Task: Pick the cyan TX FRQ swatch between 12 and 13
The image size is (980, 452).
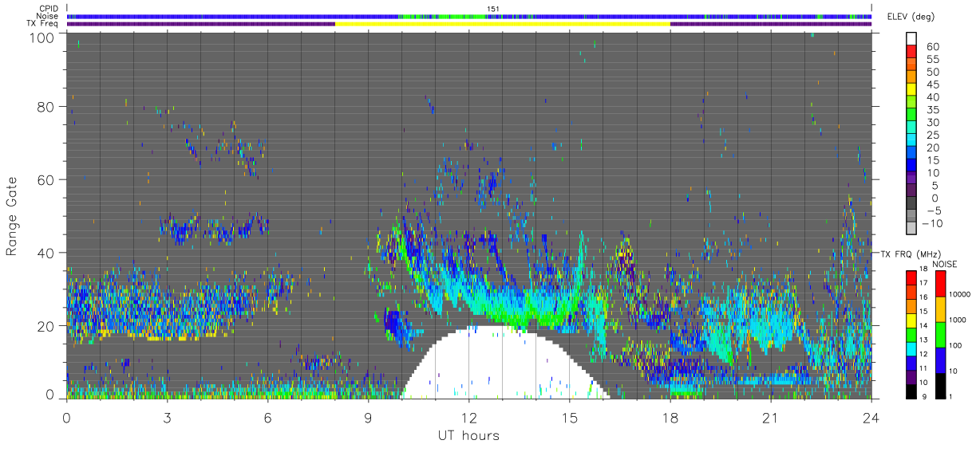Action: 911,348
